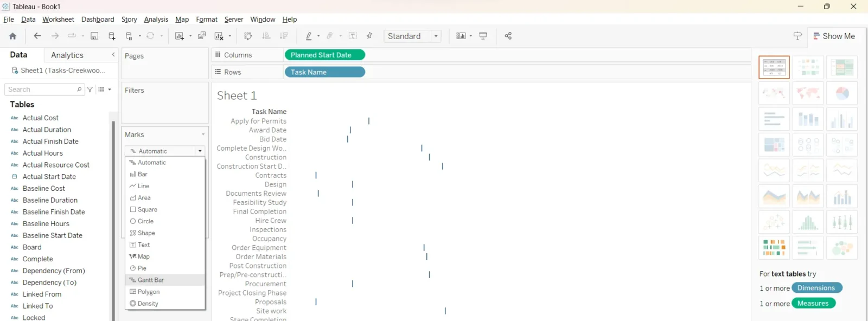Select the Sheet1 data source
This screenshot has width=868, height=321.
coord(59,70)
